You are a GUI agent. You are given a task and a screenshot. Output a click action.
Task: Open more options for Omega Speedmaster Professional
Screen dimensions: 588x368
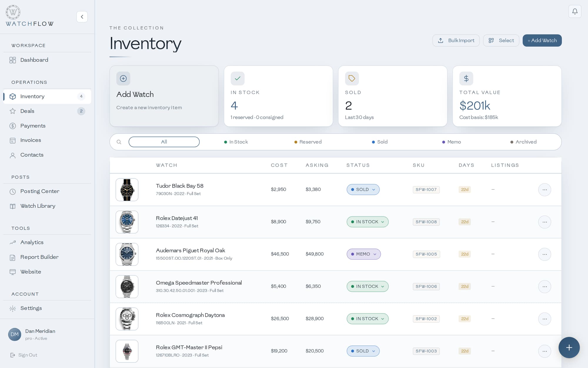click(x=544, y=286)
